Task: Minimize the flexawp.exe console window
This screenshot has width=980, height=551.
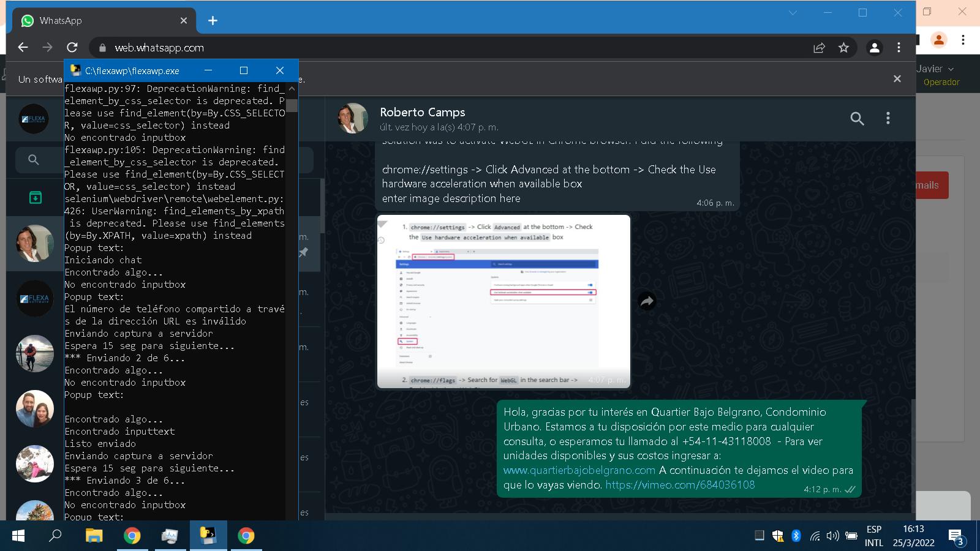Action: point(208,70)
